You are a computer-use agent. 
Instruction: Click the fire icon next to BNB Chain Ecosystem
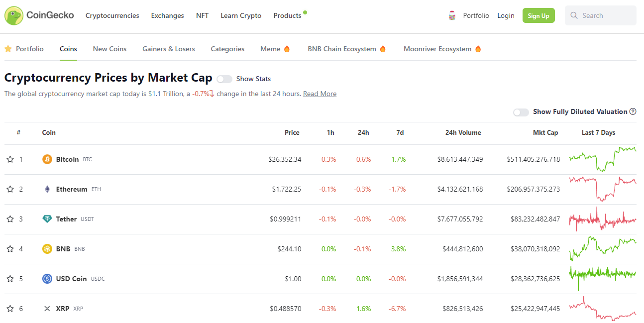383,49
